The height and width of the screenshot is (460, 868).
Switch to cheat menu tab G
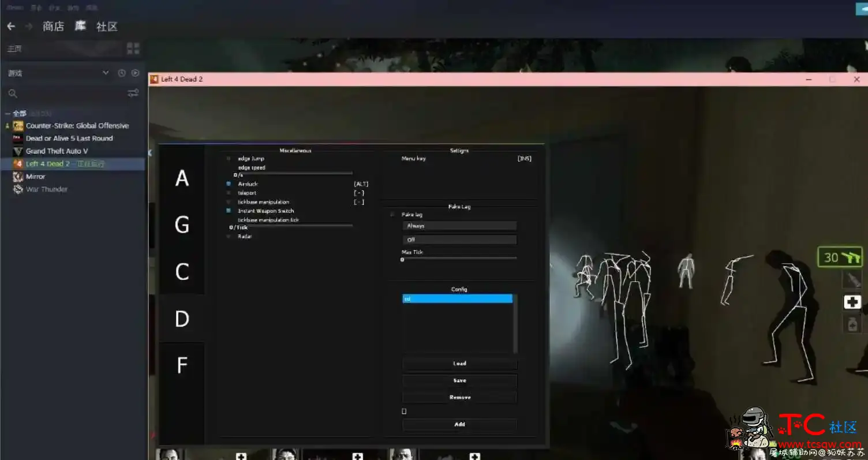point(182,225)
